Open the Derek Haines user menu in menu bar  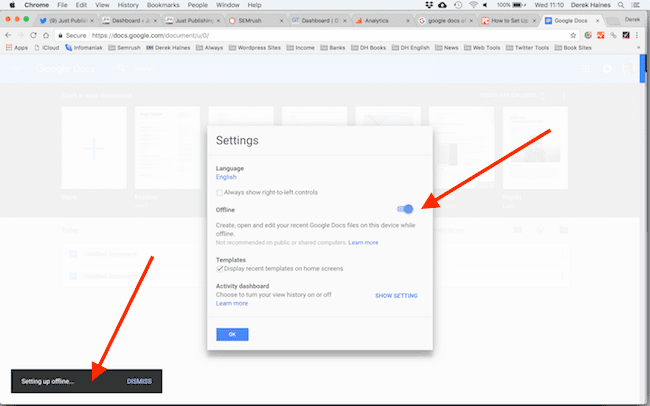[590, 5]
